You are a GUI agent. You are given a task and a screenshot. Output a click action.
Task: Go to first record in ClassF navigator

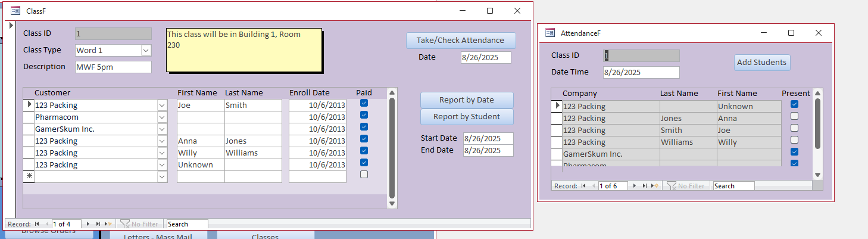(x=36, y=224)
